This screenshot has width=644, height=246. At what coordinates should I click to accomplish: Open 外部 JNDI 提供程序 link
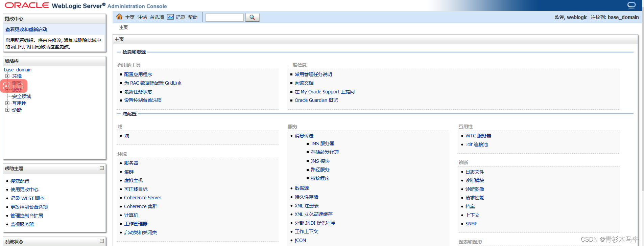click(315, 223)
